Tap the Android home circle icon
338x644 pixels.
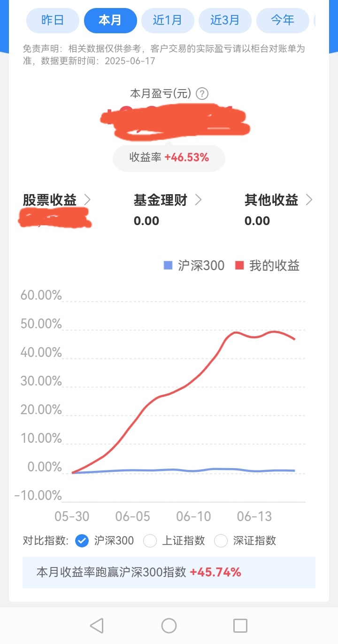tap(169, 625)
